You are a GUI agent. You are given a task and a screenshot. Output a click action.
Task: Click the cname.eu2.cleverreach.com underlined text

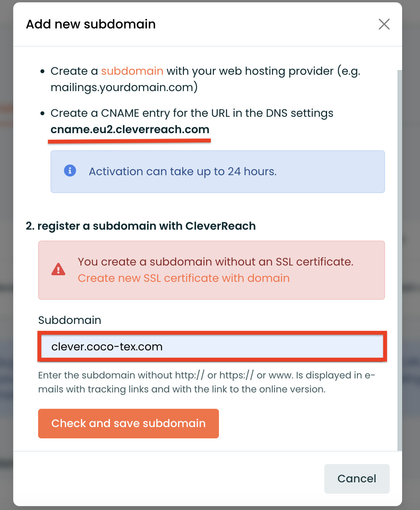click(130, 129)
